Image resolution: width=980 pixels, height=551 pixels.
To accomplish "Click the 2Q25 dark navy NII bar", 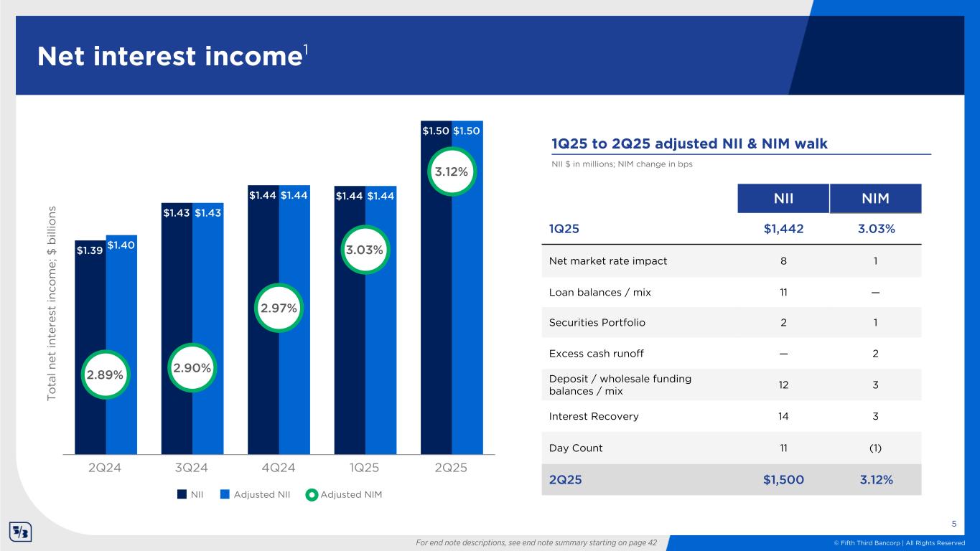I will [436, 301].
